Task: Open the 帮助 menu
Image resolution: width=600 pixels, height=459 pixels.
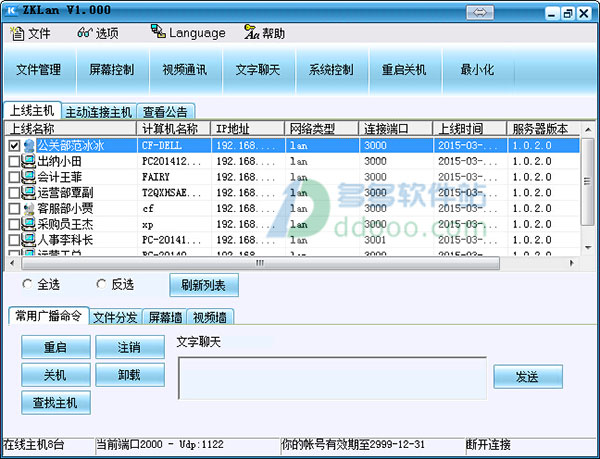Action: pos(265,33)
